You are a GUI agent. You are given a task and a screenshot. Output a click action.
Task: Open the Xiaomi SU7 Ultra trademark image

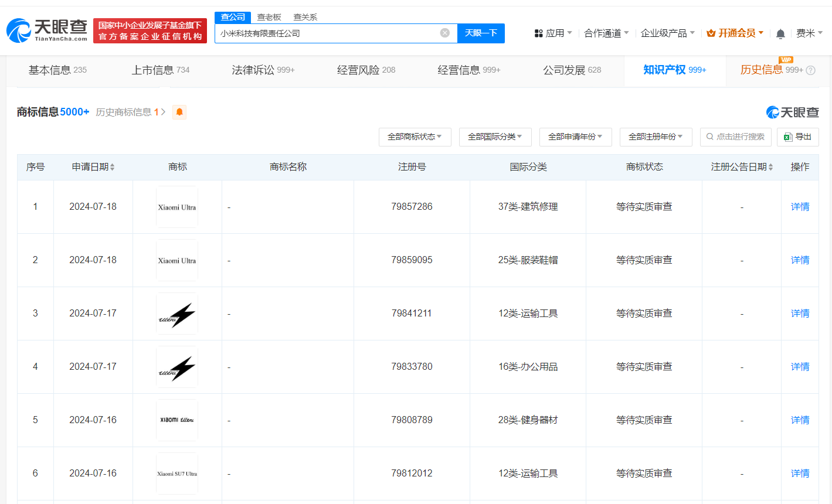coord(177,473)
